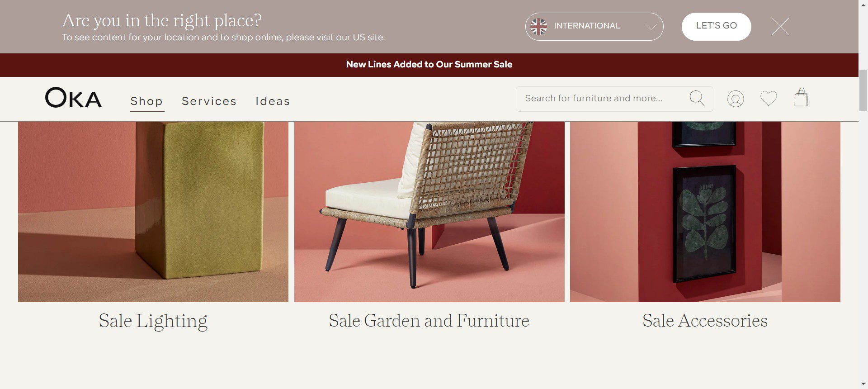
Task: Open the Shop menu
Action: pos(146,101)
